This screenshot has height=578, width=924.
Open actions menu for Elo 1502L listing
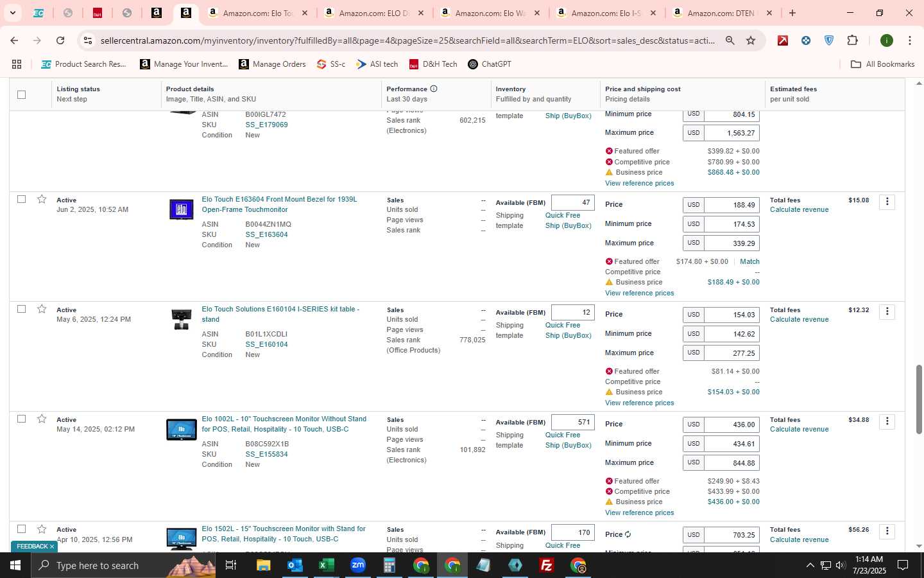887,531
